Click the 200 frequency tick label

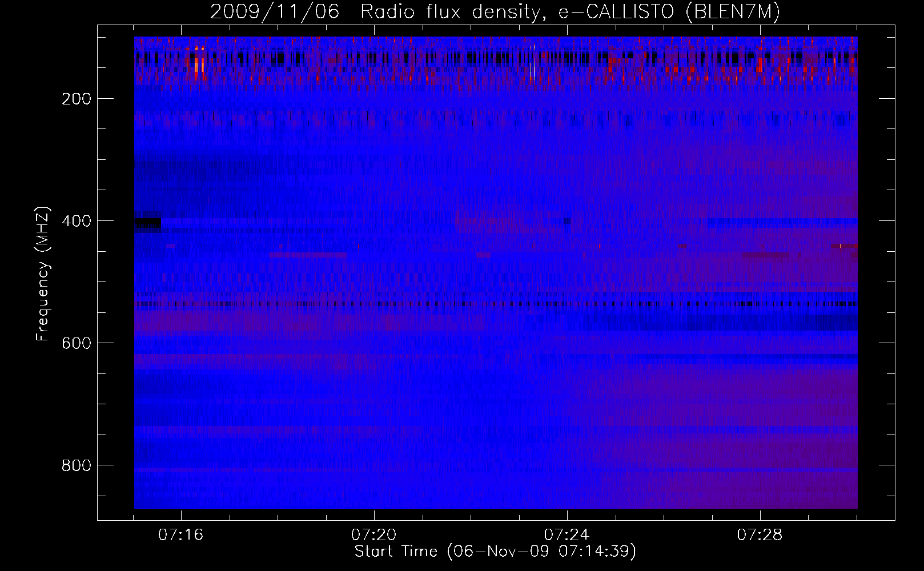pyautogui.click(x=75, y=99)
